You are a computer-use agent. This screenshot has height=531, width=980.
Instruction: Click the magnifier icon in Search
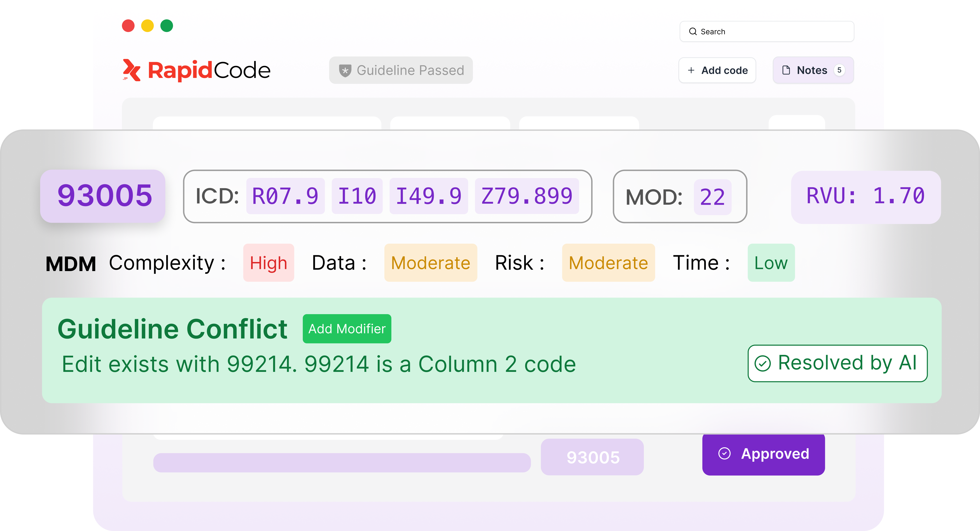tap(693, 32)
